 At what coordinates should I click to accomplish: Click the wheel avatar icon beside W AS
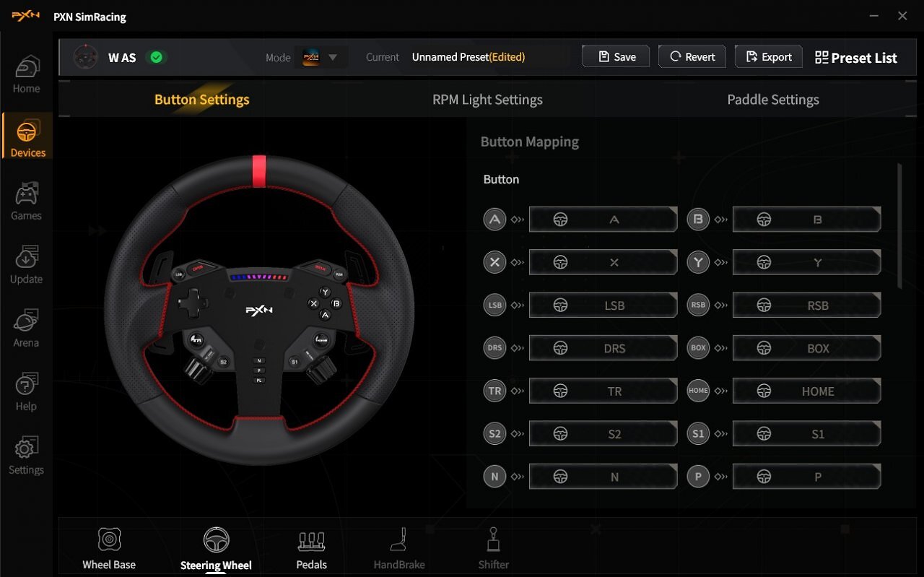(x=86, y=57)
